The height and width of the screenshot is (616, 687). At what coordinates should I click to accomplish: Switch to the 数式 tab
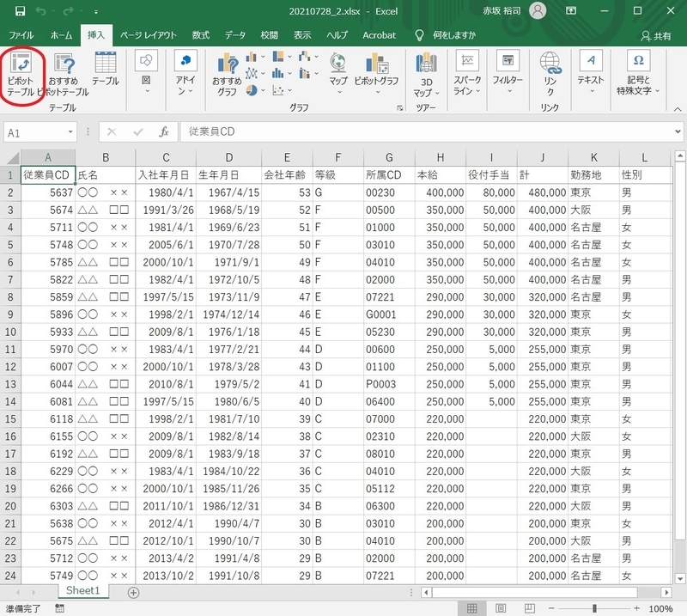pos(201,35)
